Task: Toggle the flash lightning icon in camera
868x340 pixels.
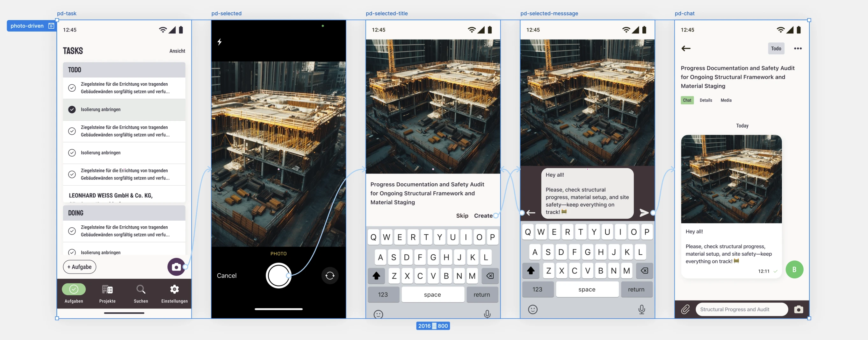Action: point(219,42)
